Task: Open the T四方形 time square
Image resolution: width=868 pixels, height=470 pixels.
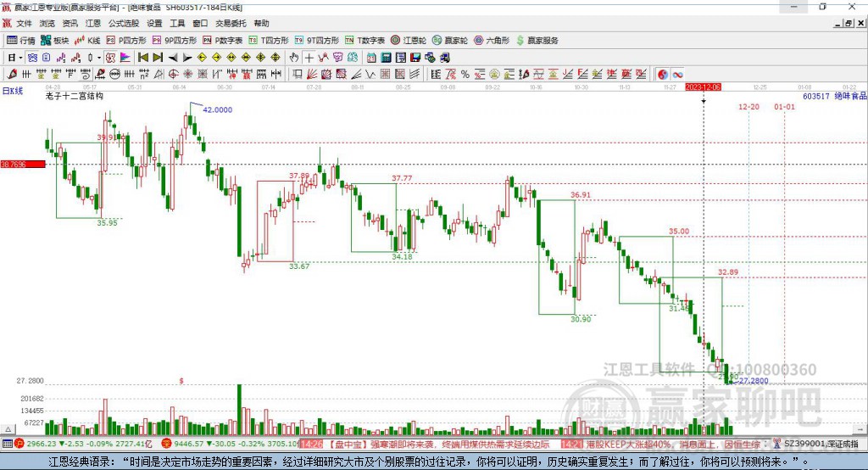Action: coord(269,41)
